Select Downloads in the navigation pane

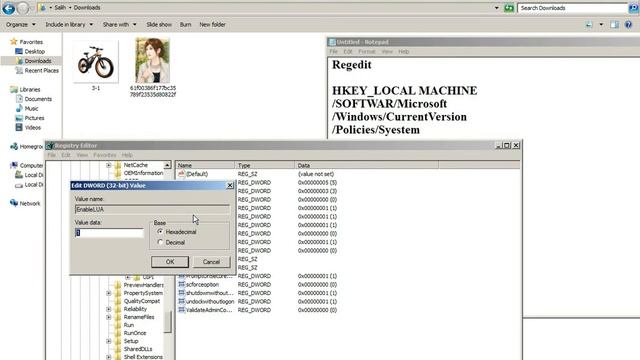(38, 61)
